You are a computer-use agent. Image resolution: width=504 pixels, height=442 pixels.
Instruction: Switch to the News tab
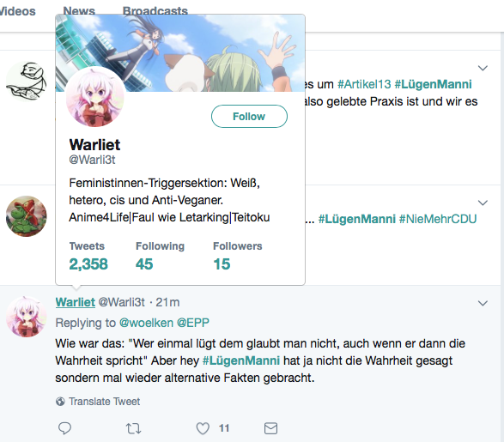tap(79, 11)
